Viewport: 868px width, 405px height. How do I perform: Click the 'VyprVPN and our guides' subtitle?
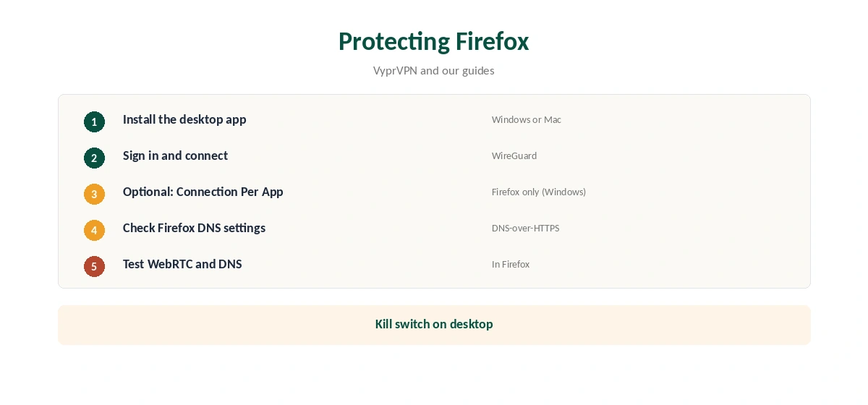pos(434,70)
